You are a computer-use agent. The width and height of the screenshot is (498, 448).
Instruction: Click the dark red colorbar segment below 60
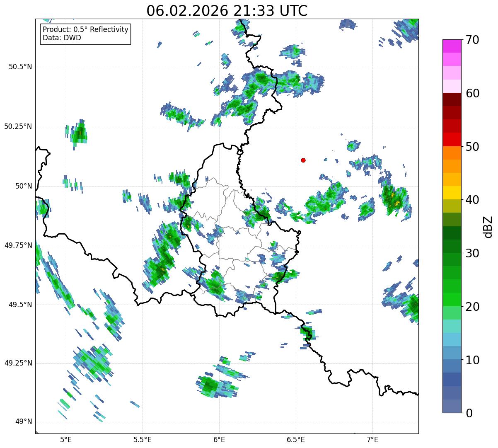tap(452, 99)
